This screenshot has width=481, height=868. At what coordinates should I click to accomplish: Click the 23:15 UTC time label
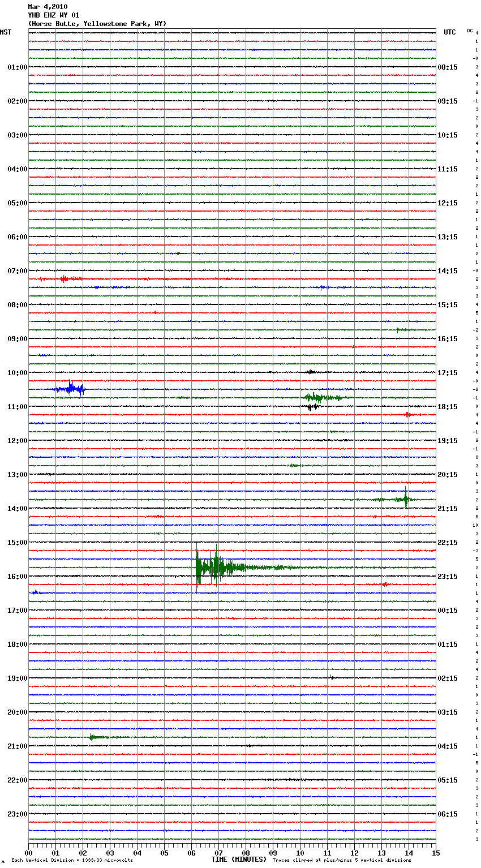click(448, 577)
